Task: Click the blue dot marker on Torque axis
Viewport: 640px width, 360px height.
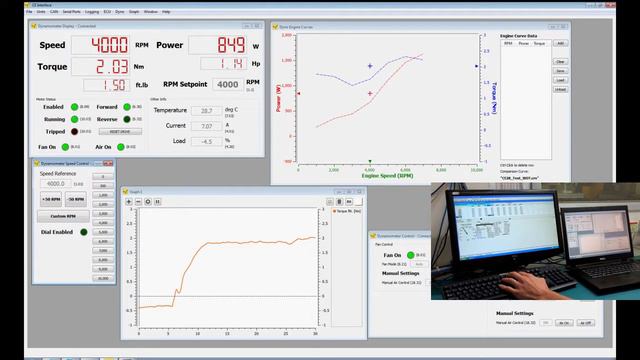Action: click(x=476, y=66)
